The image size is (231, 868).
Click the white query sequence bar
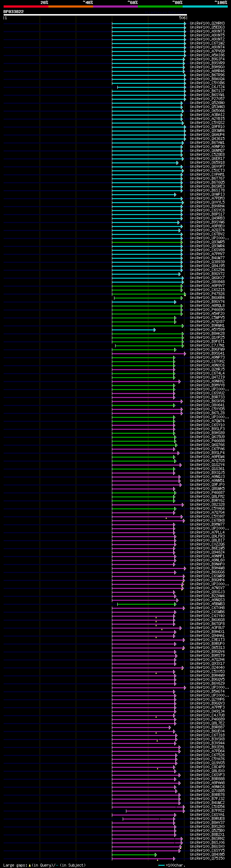pos(95,15)
